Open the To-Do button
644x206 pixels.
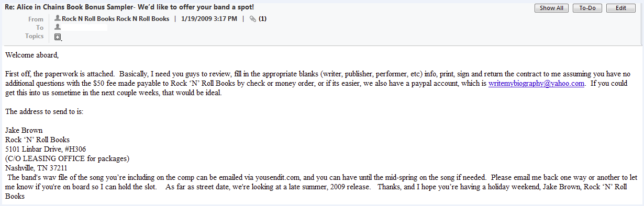pyautogui.click(x=587, y=8)
